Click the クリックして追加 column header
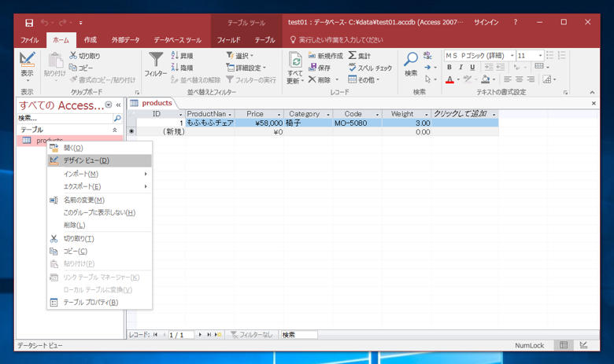 (464, 114)
